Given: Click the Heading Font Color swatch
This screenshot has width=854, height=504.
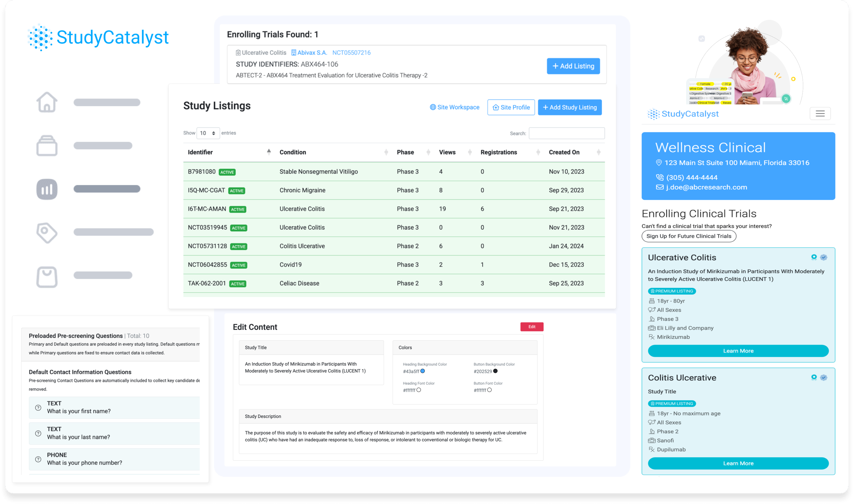Looking at the screenshot, I should pyautogui.click(x=418, y=390).
